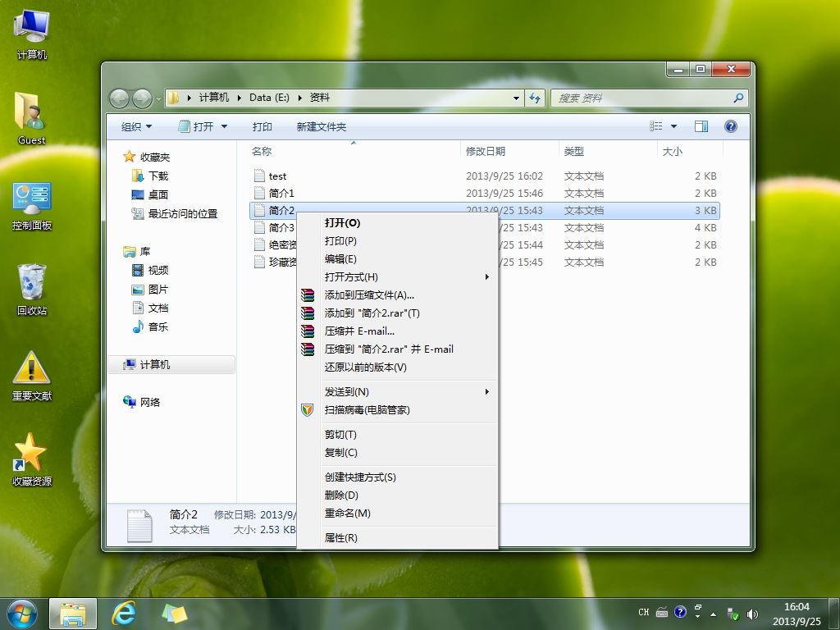Choose 复制(C) in the context menu

click(397, 453)
